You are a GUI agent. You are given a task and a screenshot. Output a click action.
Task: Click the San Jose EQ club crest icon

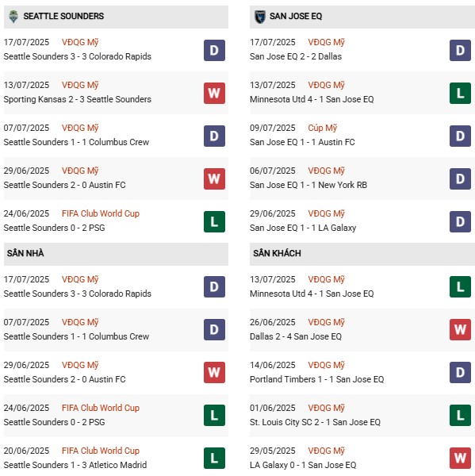259,17
